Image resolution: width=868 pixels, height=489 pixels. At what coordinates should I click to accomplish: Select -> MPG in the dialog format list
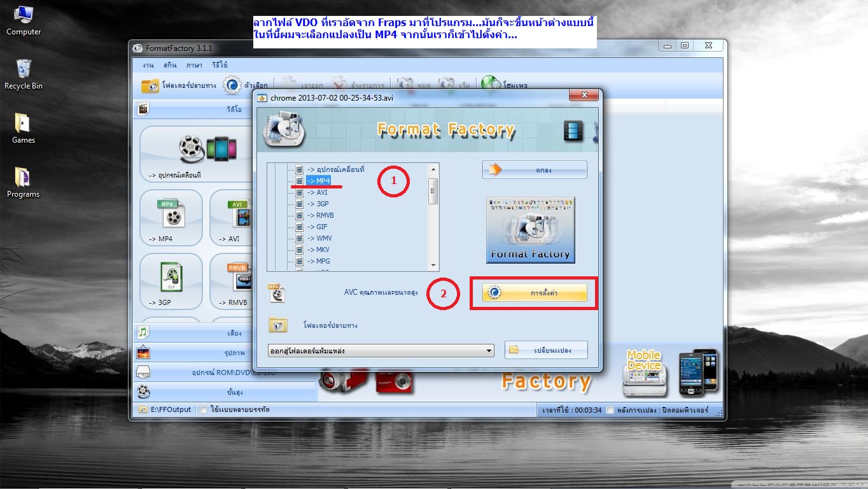[318, 261]
